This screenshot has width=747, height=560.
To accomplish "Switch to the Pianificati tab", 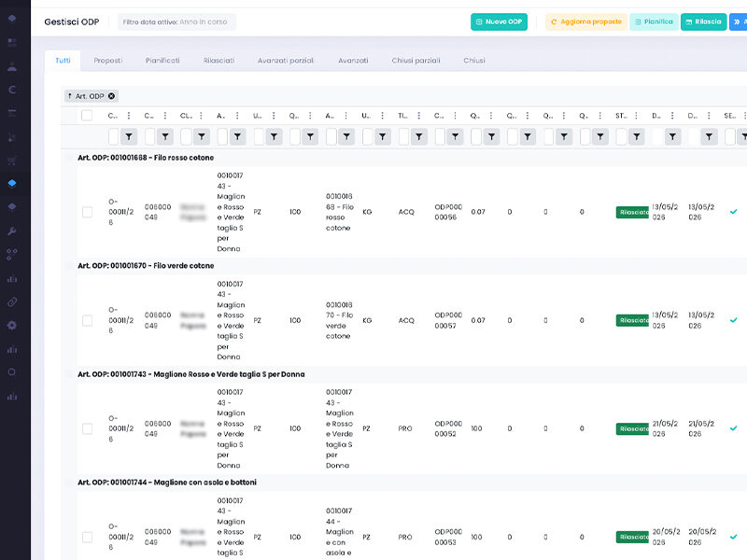I will coord(162,61).
